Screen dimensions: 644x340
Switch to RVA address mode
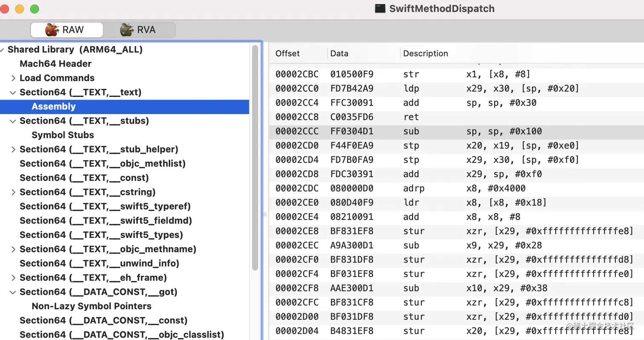click(x=139, y=30)
